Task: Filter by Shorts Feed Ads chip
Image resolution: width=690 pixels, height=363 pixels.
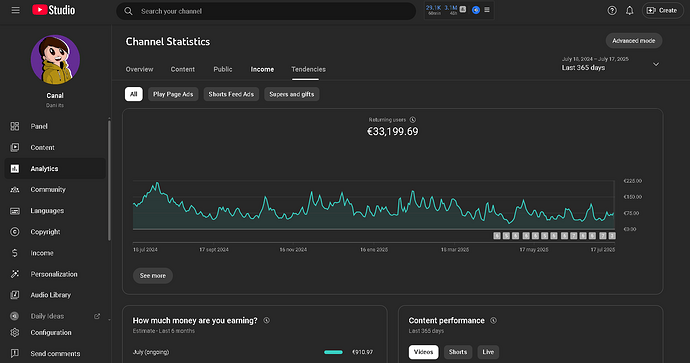Action: click(x=231, y=94)
